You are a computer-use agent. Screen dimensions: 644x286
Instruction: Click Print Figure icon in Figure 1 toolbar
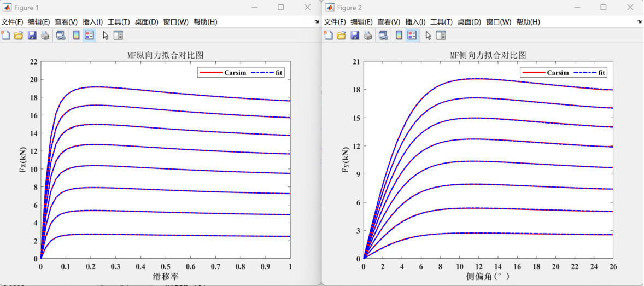point(45,36)
